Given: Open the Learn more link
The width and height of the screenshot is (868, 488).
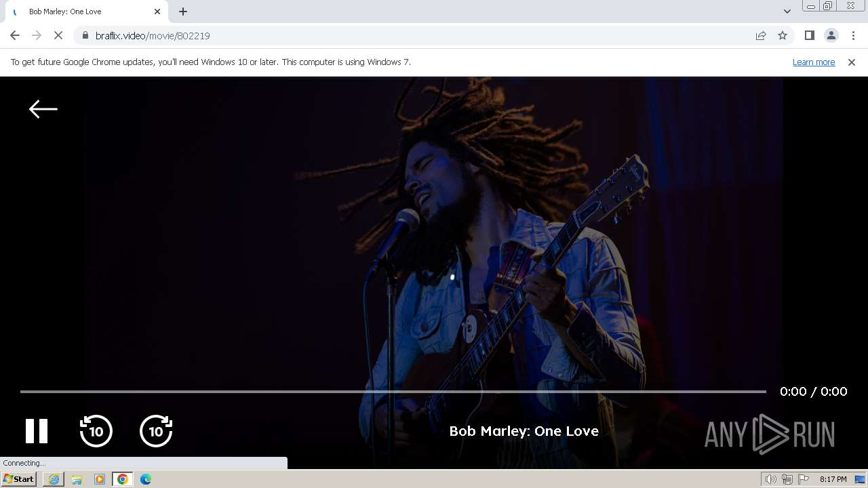Looking at the screenshot, I should [x=814, y=62].
